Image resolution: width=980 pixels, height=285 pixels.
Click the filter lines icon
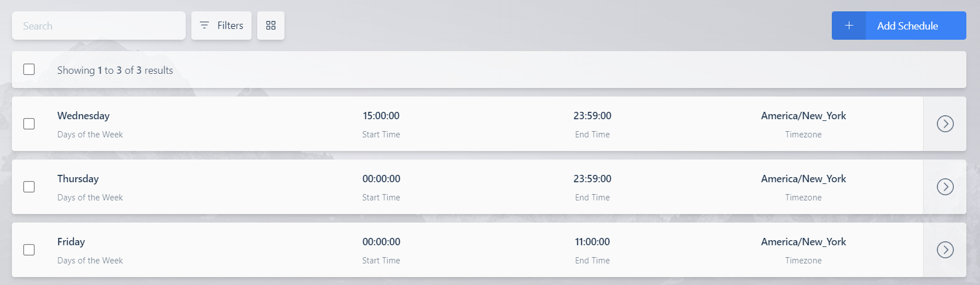point(204,26)
